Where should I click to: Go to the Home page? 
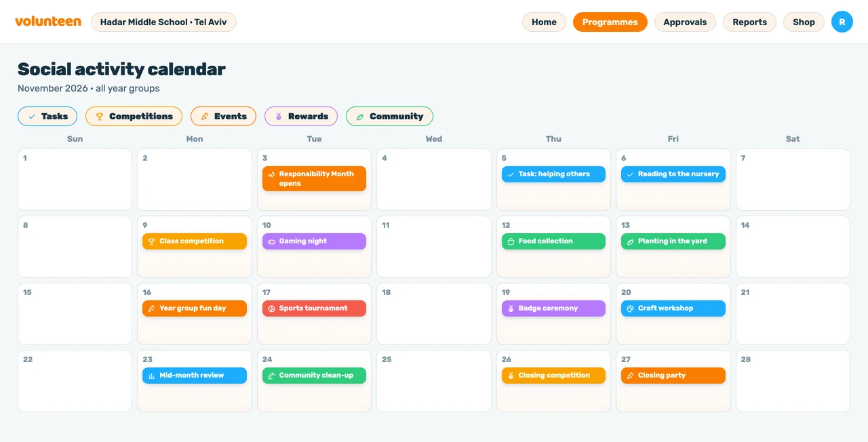(544, 22)
